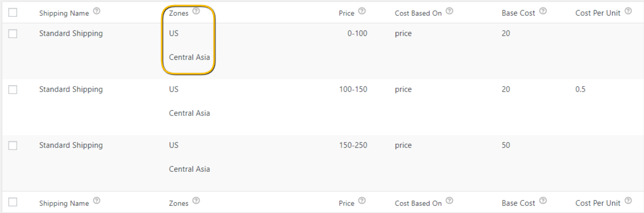Viewport: 644px width, 213px height.
Task: Click help icon beside top Cost Per Unit header
Action: click(x=628, y=12)
